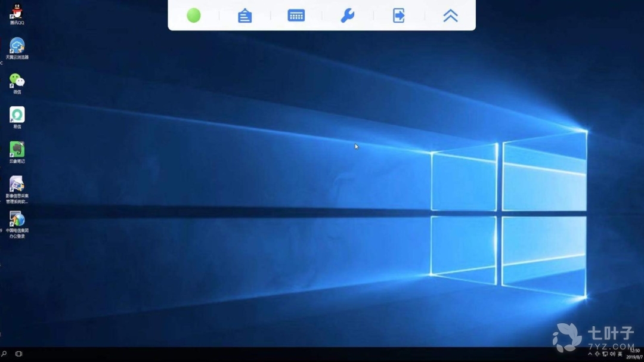The height and width of the screenshot is (362, 644).
Task: Open the wrench settings tool
Action: pos(348,16)
